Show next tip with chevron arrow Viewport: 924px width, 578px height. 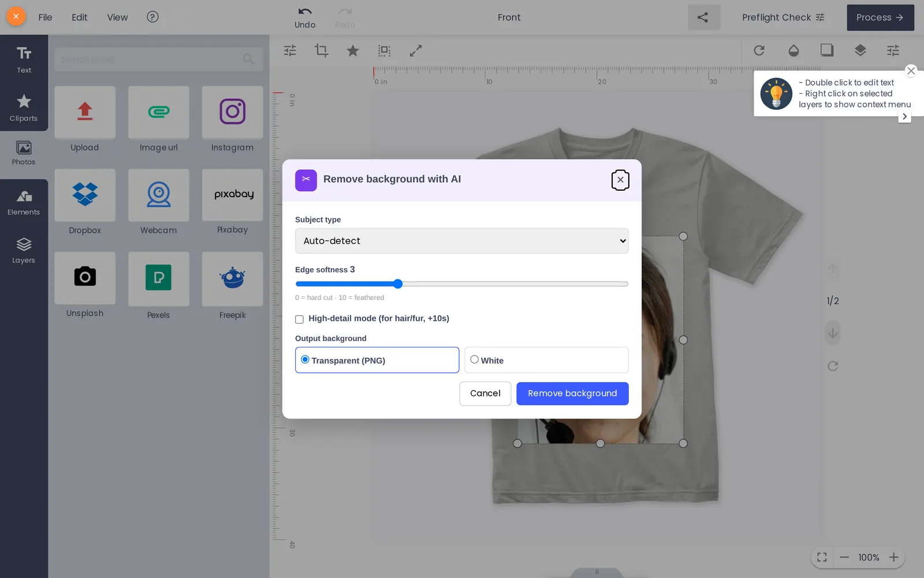904,117
